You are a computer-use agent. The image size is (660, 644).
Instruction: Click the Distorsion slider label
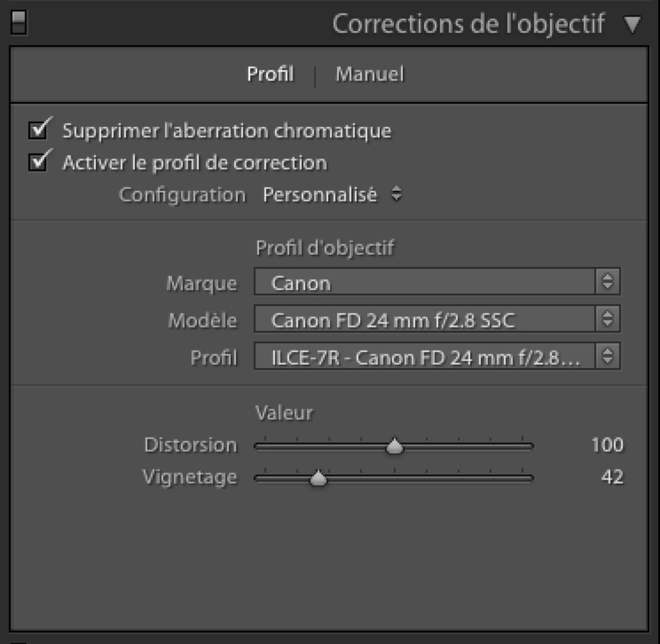point(190,445)
